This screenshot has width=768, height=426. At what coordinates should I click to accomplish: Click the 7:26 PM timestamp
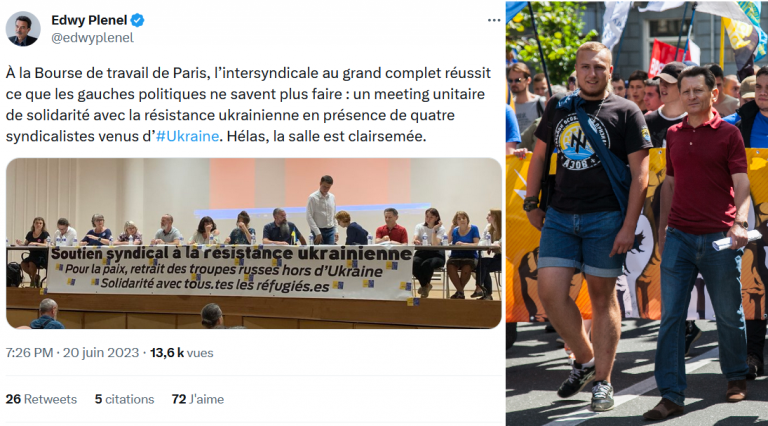(29, 353)
